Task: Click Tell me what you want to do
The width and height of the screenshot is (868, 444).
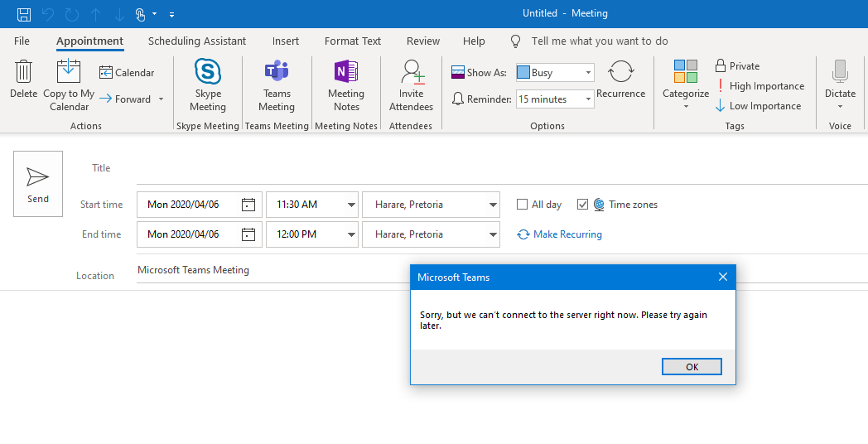Action: 600,41
